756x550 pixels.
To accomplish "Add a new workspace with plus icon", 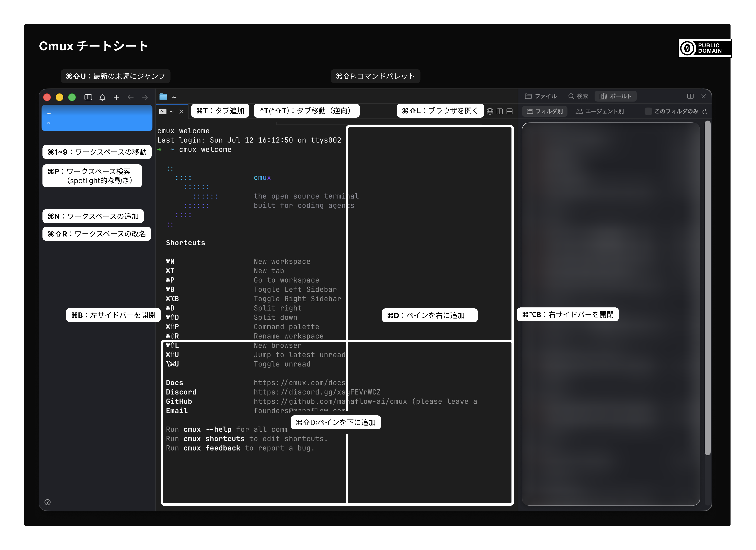I will pyautogui.click(x=116, y=97).
